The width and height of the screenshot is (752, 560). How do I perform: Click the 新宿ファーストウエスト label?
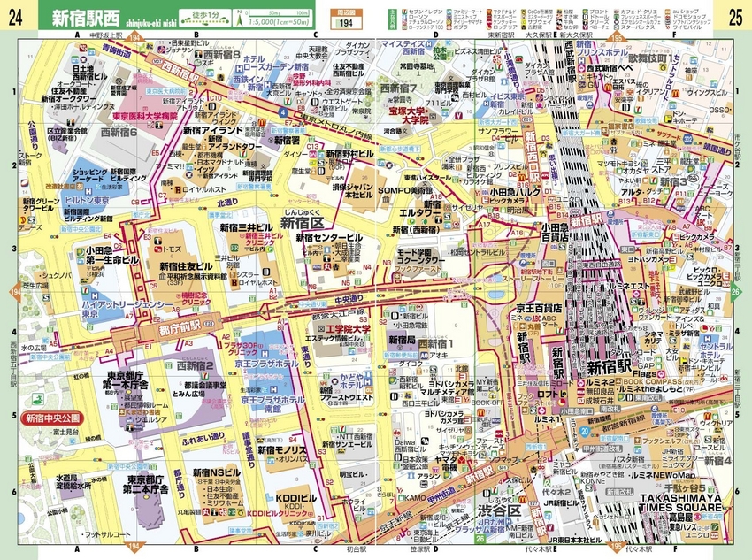[x=346, y=393]
